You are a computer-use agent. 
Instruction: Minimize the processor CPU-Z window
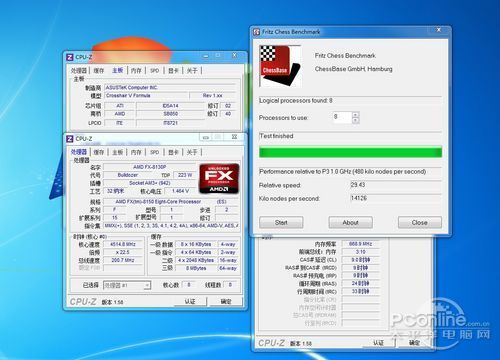tap(206, 137)
